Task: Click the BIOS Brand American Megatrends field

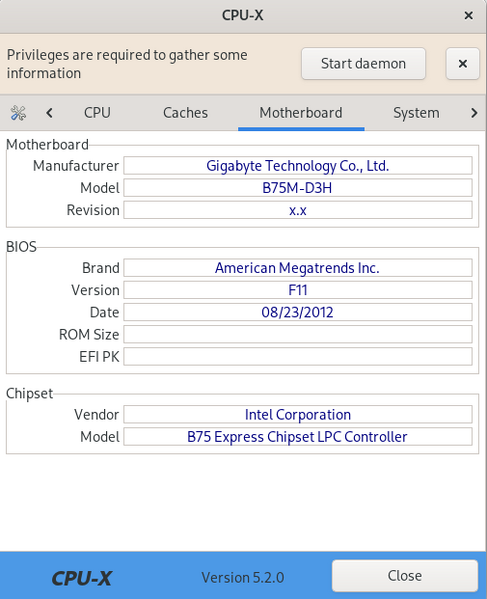Action: (298, 268)
